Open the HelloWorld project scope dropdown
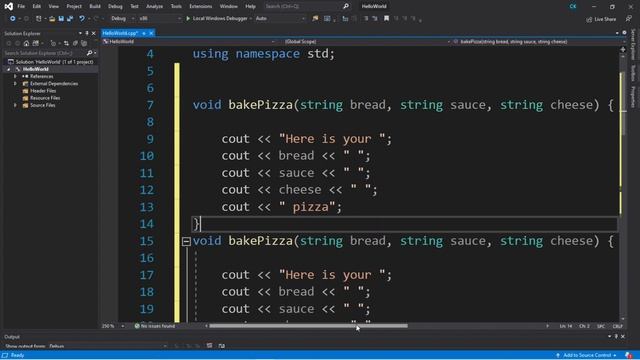The width and height of the screenshot is (640, 360). tap(189, 42)
